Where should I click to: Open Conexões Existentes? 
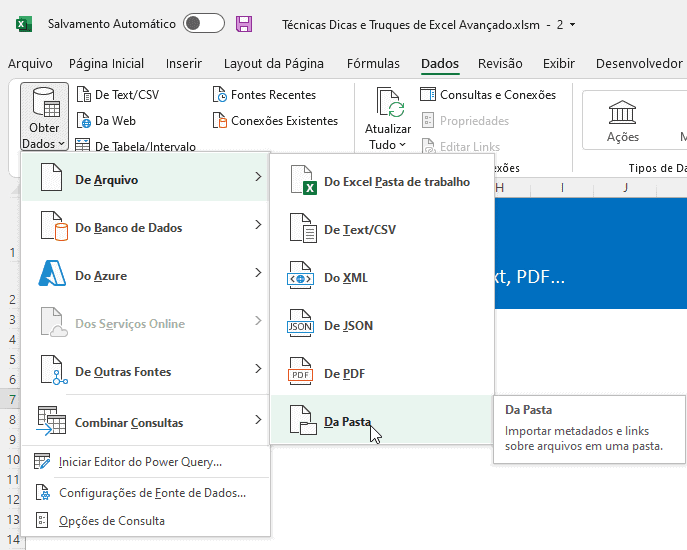(275, 121)
